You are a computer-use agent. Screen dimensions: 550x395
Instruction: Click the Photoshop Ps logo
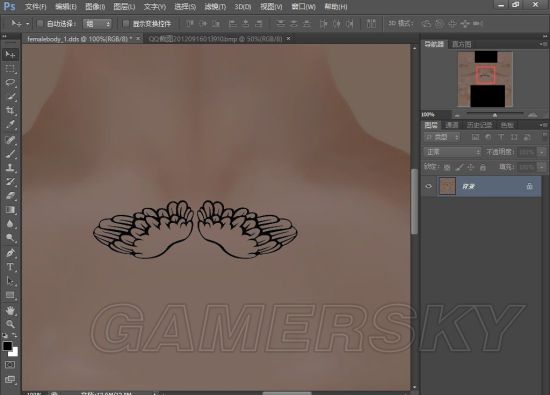pos(9,6)
